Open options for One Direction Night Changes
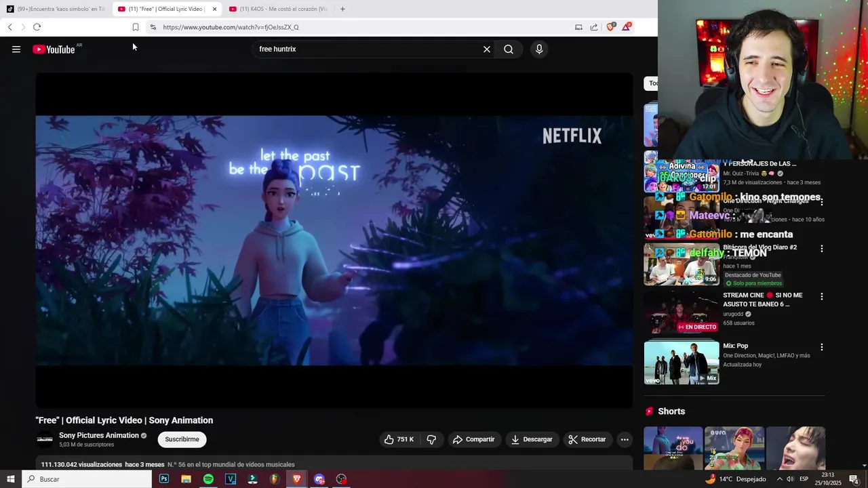 tap(822, 202)
